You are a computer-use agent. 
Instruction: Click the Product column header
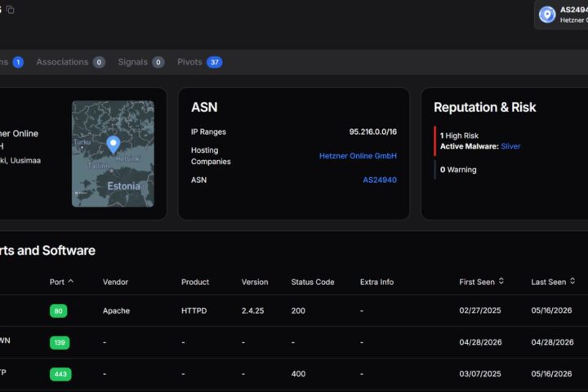tap(195, 282)
